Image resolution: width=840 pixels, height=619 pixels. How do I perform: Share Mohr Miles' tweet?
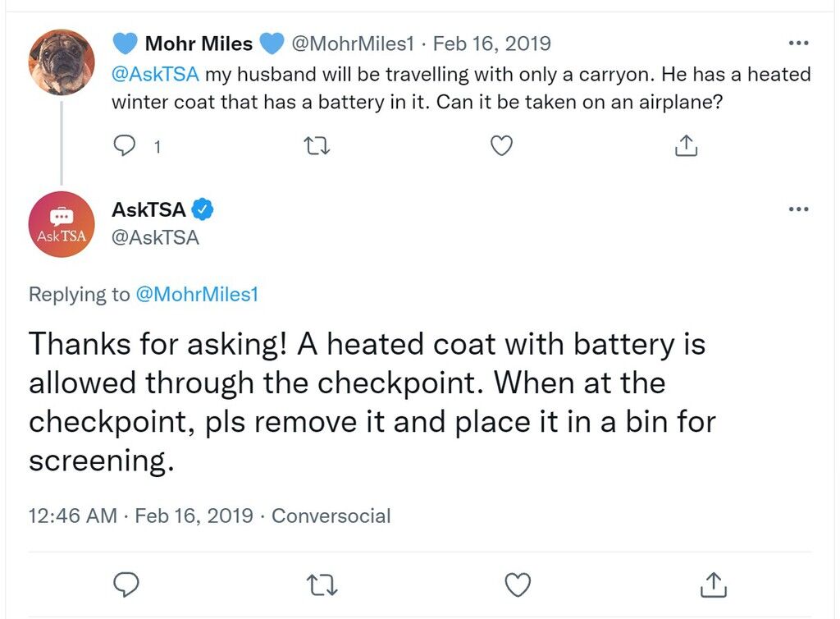[x=687, y=145]
